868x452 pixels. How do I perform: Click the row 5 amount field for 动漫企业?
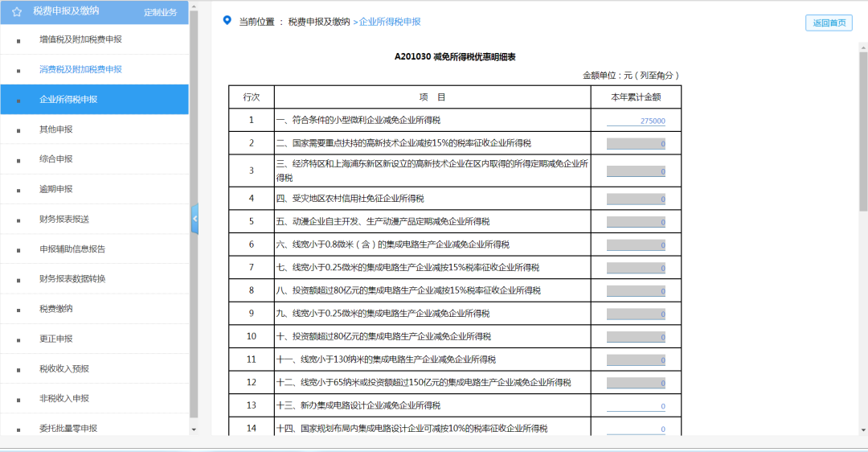(636, 222)
